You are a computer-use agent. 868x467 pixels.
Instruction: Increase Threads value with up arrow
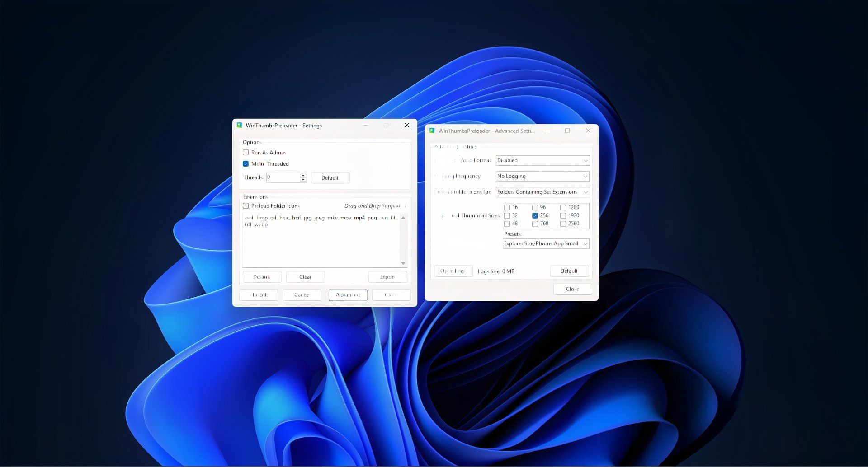pyautogui.click(x=303, y=175)
